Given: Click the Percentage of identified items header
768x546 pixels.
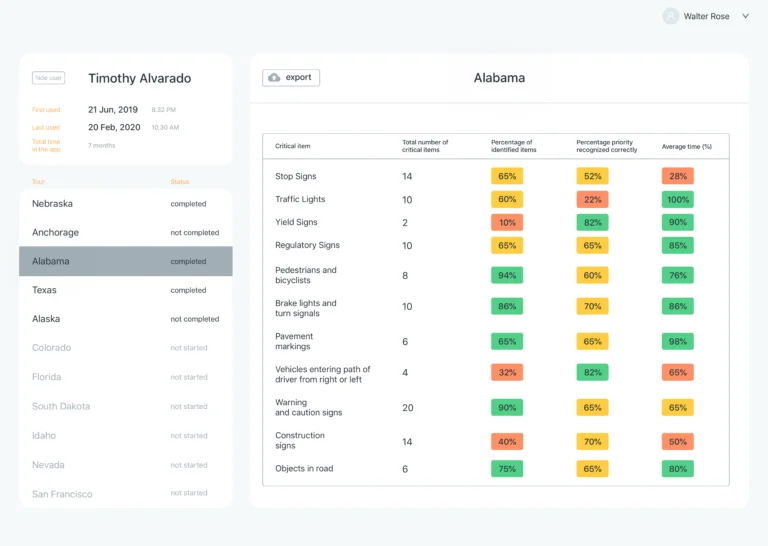Looking at the screenshot, I should pyautogui.click(x=514, y=146).
